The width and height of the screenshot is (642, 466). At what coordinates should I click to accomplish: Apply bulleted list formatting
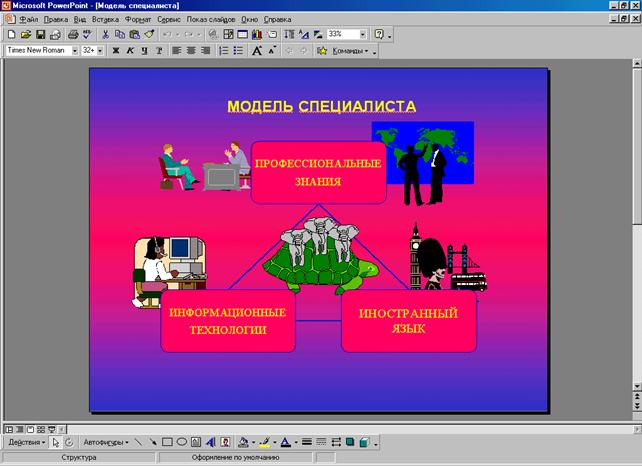(238, 51)
